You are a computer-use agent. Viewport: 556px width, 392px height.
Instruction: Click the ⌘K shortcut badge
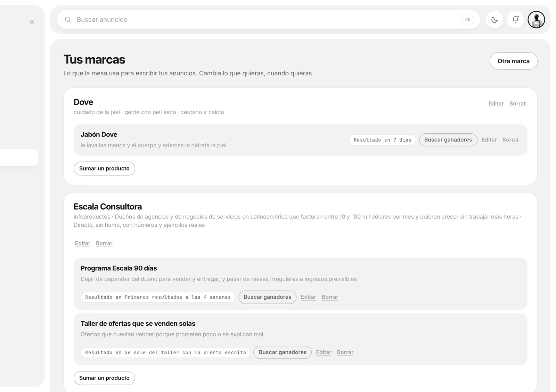point(467,19)
